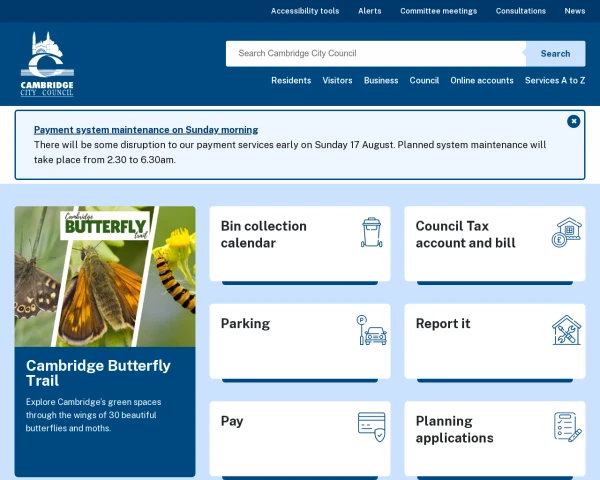Click the Search Cambridge City Council field

376,54
